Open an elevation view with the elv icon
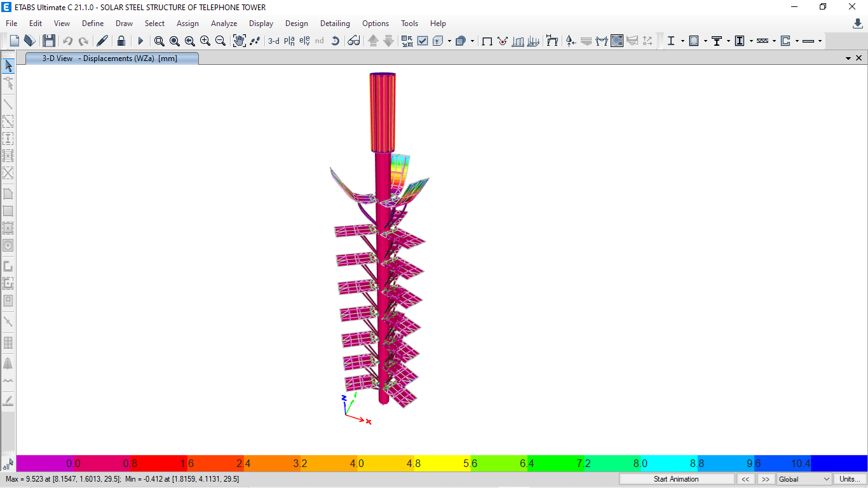Screen dimensions: 868x488 pos(304,40)
